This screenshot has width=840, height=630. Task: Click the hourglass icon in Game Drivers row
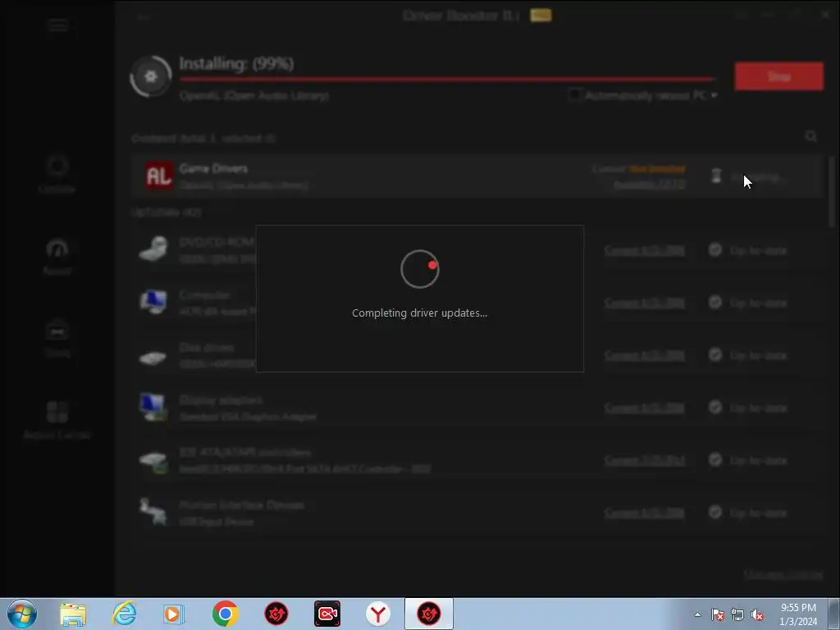pos(716,176)
